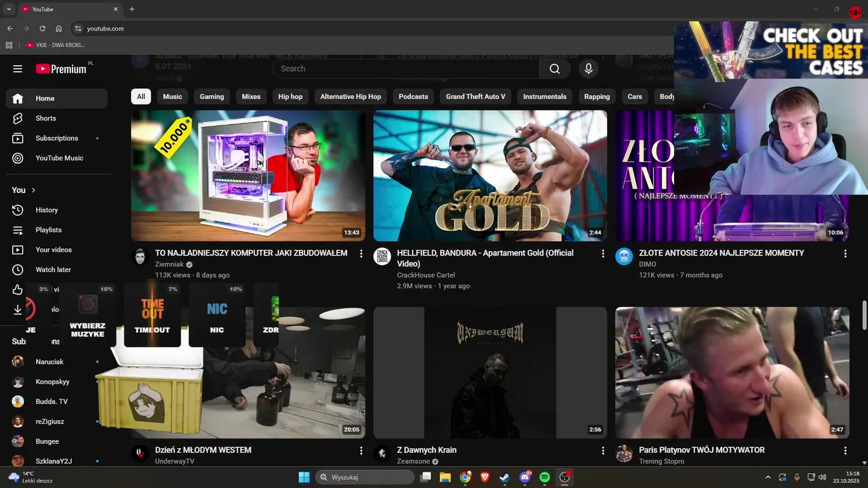Open Steam from taskbar
This screenshot has height=488, width=868.
click(505, 477)
